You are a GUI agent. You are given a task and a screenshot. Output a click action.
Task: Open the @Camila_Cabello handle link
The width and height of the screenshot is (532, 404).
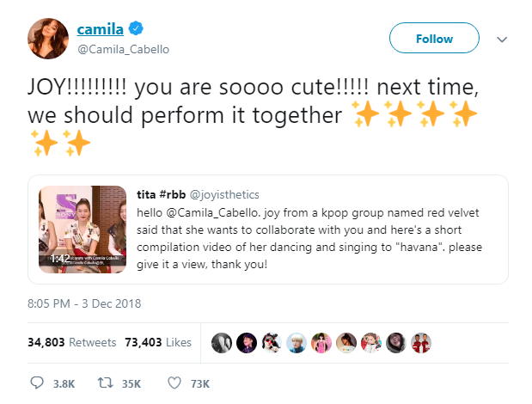(x=123, y=49)
